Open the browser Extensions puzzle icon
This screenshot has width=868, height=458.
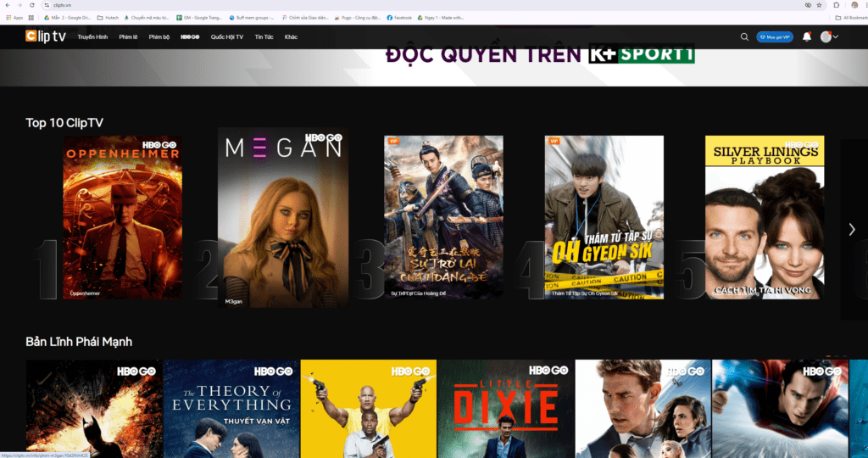pyautogui.click(x=836, y=5)
